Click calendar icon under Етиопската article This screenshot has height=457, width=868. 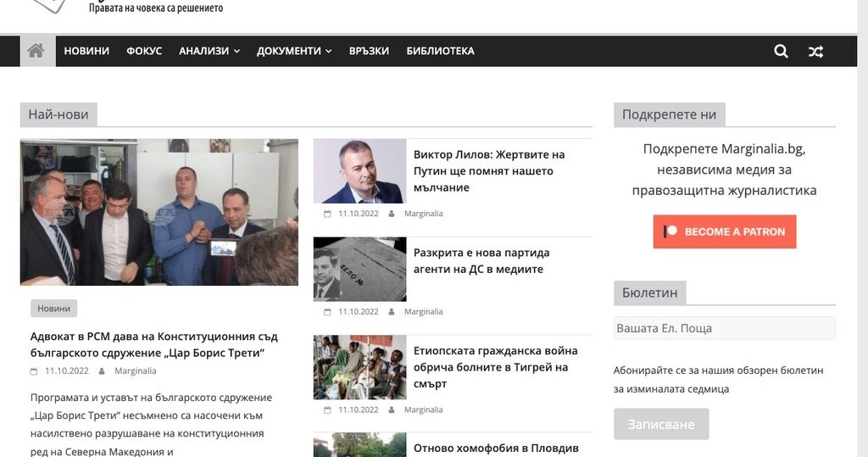[x=327, y=410]
